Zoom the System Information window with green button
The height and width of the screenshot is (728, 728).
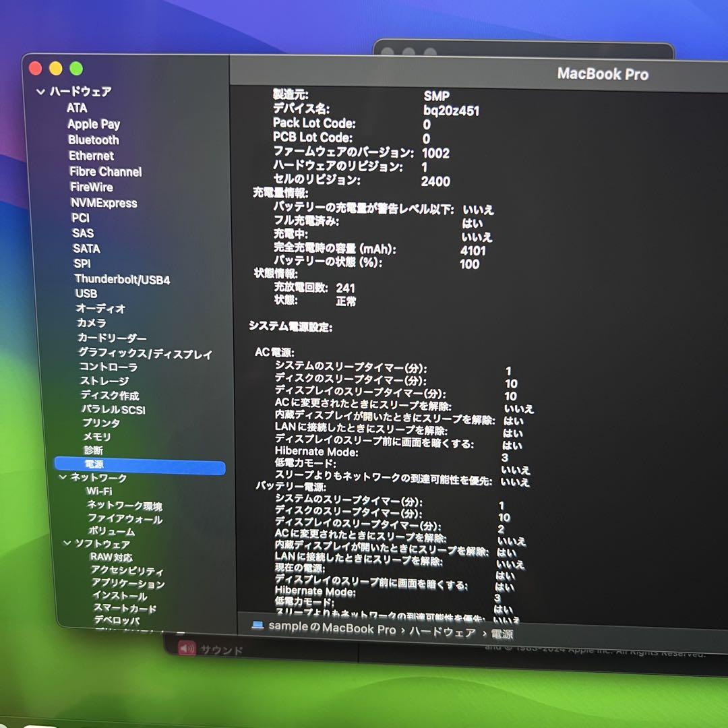click(76, 69)
